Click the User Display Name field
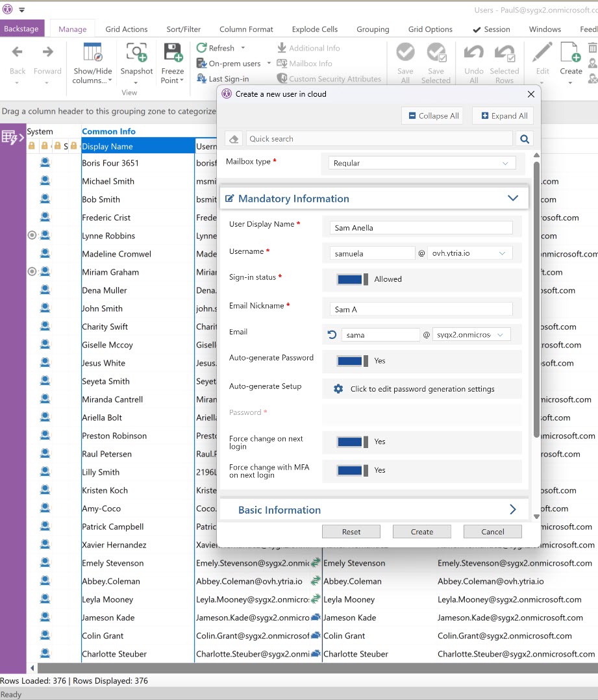 (x=421, y=228)
